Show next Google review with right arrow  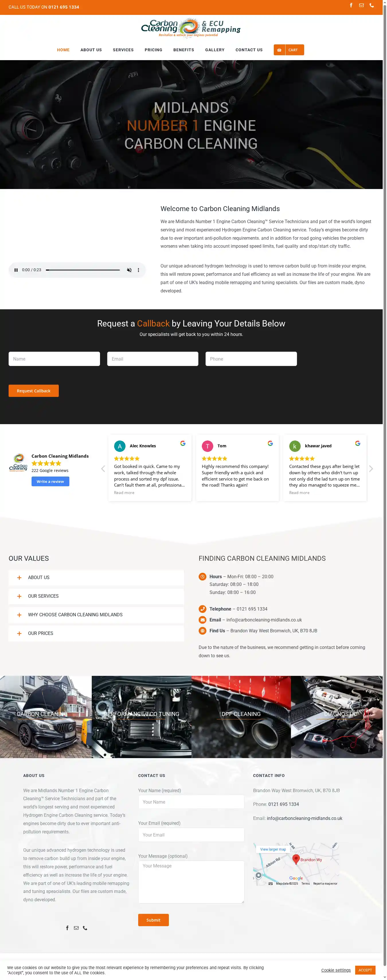371,469
